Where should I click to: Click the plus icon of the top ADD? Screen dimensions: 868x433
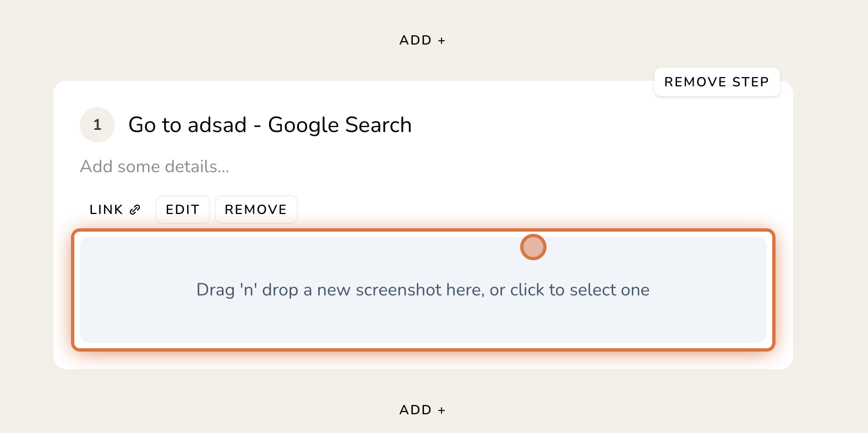[x=441, y=41]
